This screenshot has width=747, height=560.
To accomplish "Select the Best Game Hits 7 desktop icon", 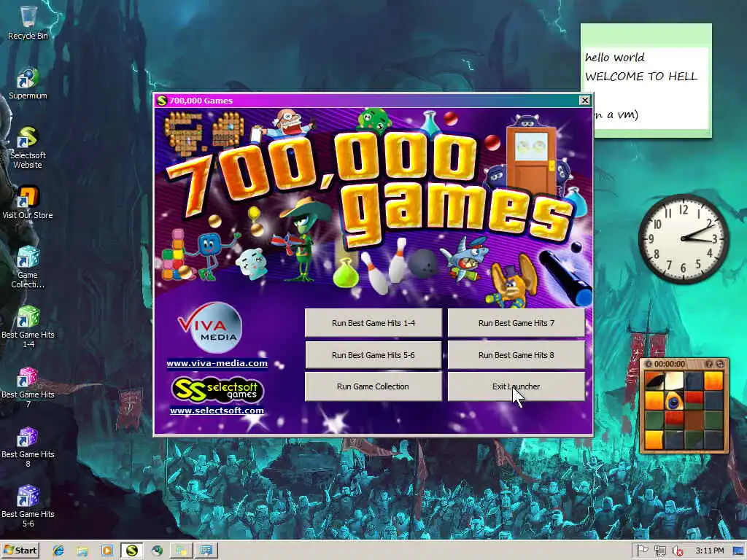I will point(28,387).
